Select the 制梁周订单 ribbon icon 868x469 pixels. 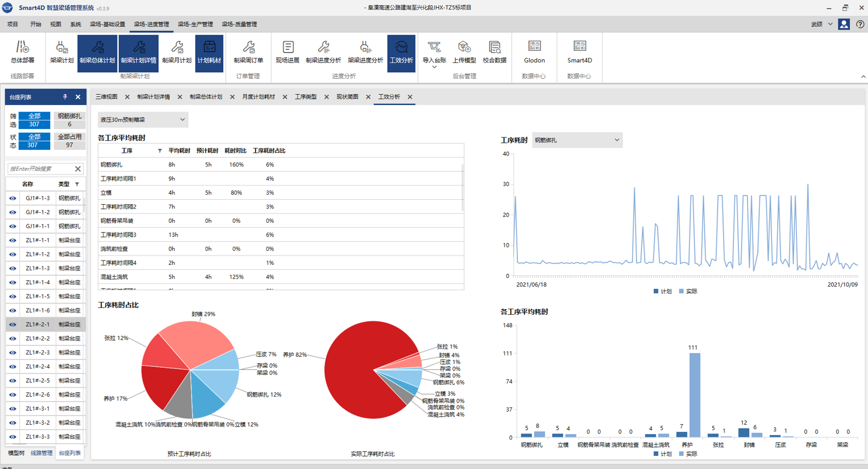pyautogui.click(x=248, y=52)
